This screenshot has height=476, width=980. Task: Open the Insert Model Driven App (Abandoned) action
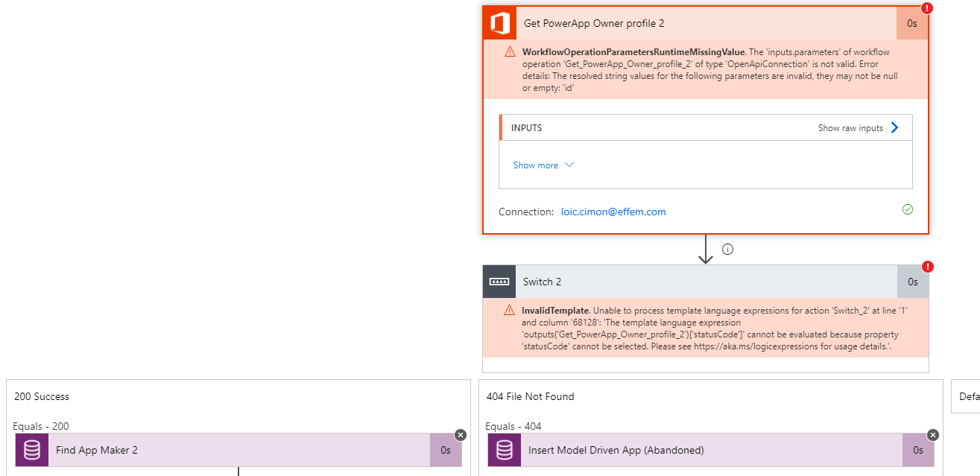[711, 450]
